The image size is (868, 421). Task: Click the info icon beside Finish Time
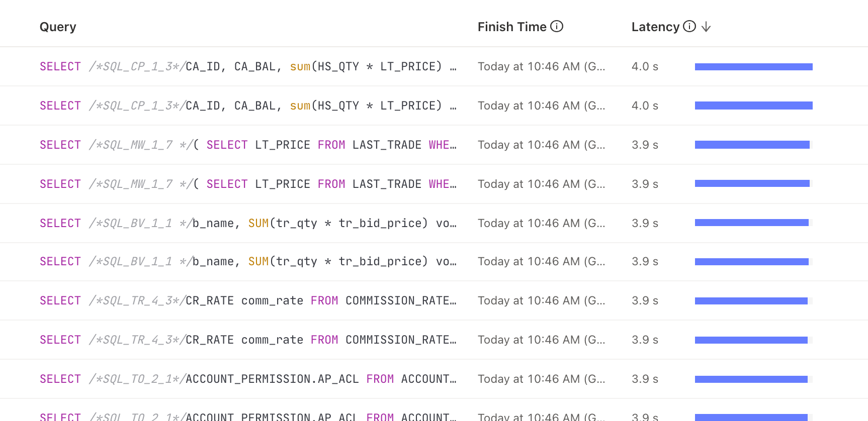[x=557, y=26]
